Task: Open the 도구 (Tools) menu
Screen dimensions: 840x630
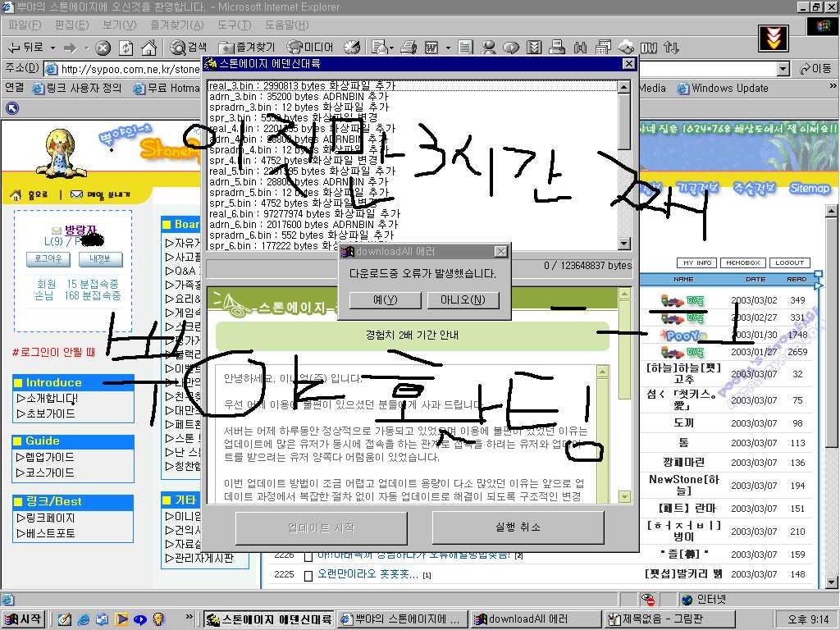Action: pyautogui.click(x=234, y=25)
